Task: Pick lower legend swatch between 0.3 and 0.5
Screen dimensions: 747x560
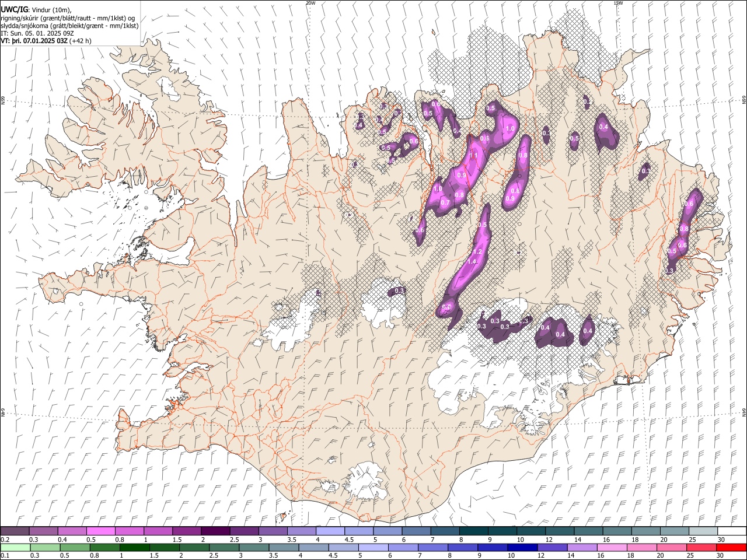Action: click(46, 547)
